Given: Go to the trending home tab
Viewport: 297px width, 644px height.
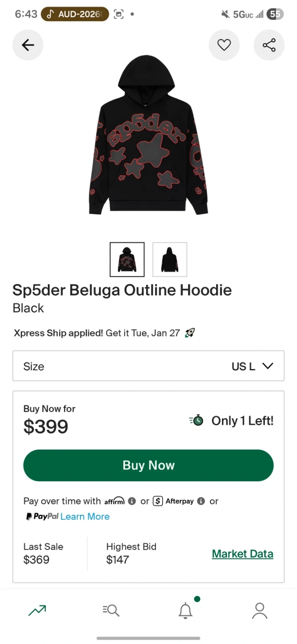Looking at the screenshot, I should click(x=37, y=610).
